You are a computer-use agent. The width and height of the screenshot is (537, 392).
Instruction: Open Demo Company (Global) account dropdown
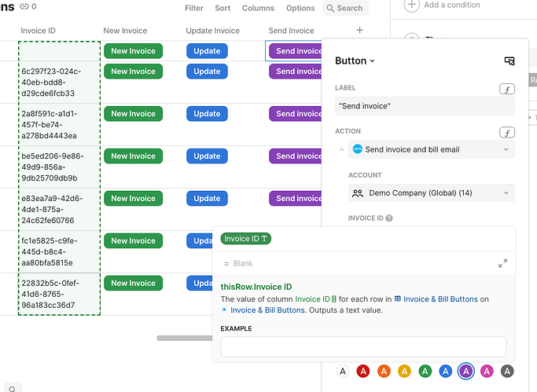click(432, 193)
